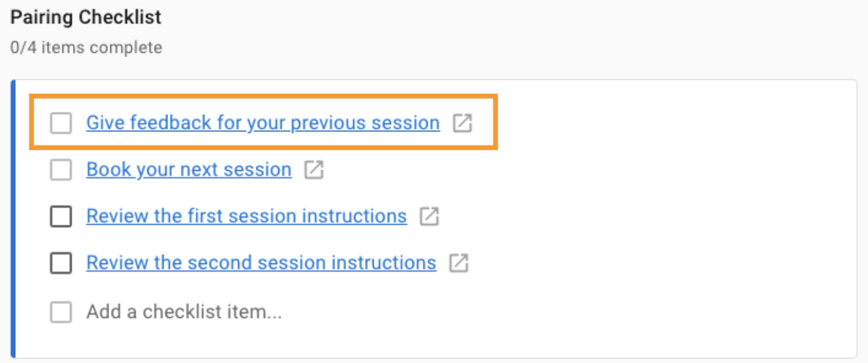Viewport: 868px width, 363px height.
Task: Tick the Book your next session checkbox
Action: pos(61,170)
